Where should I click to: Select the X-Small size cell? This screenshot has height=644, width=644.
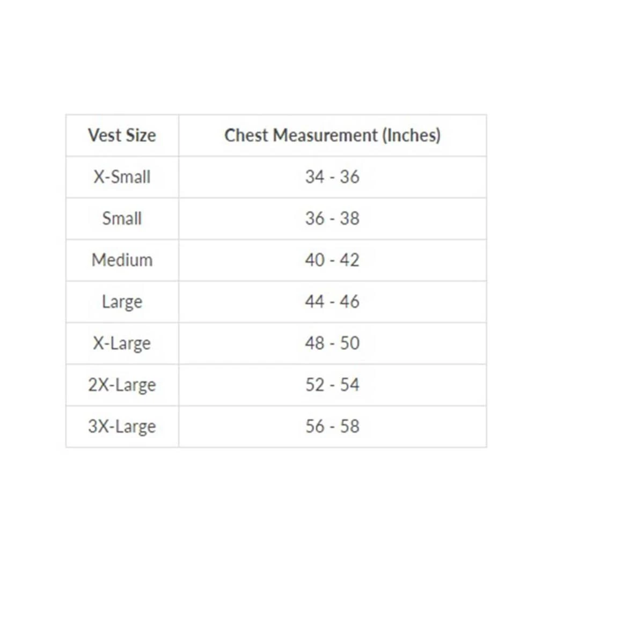(x=122, y=177)
